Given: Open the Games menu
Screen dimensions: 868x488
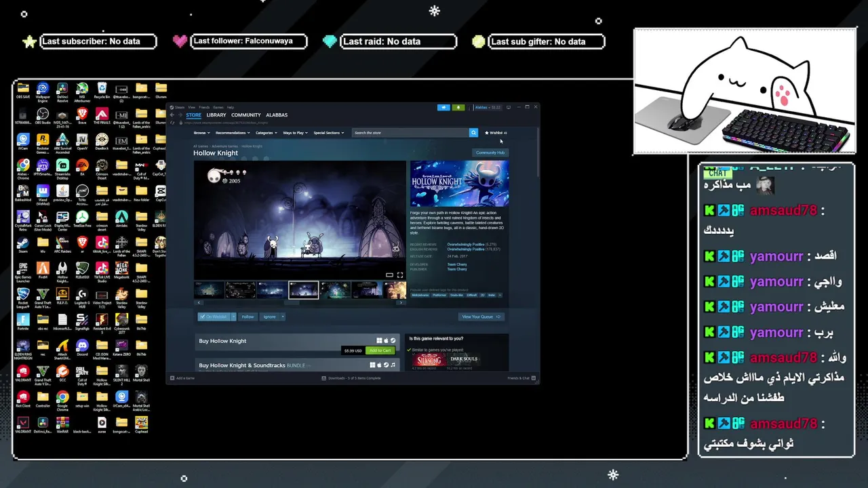Looking at the screenshot, I should (x=218, y=107).
